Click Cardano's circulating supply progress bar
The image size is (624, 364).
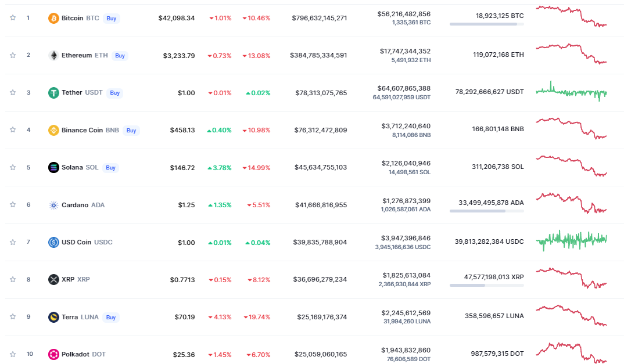coord(487,211)
